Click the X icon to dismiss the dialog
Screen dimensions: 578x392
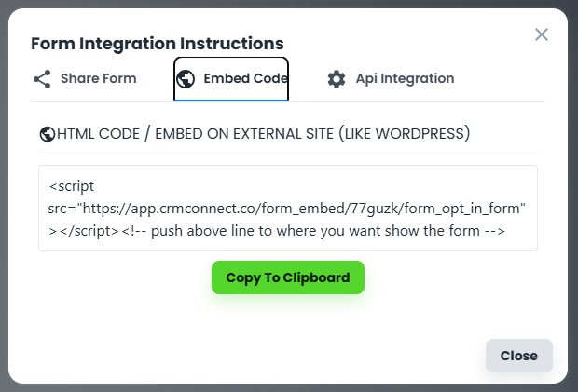[x=542, y=34]
